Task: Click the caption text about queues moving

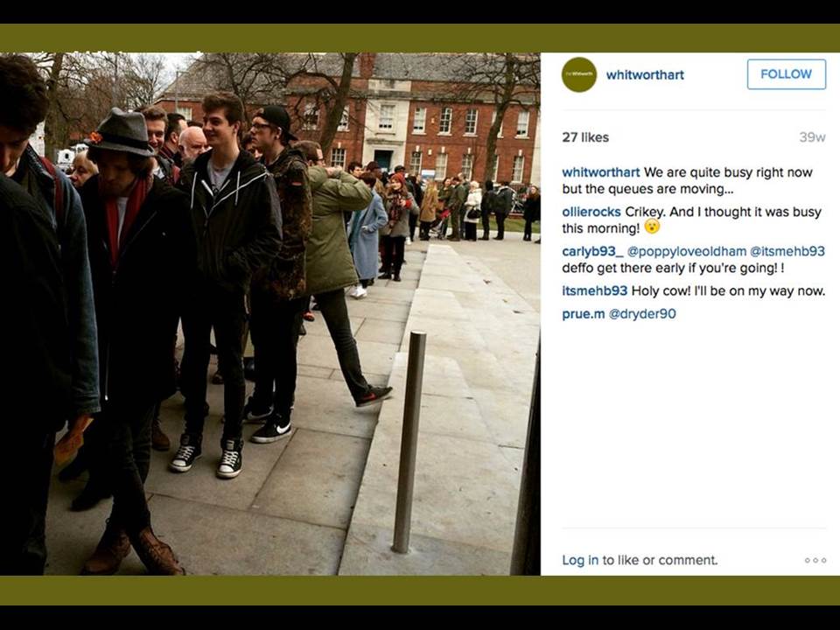Action: pos(688,180)
